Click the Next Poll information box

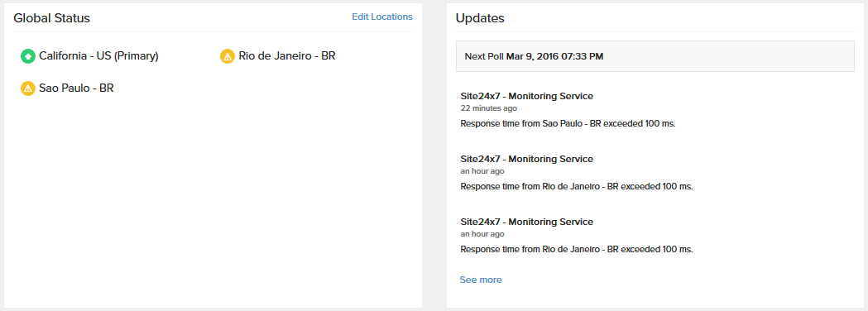tap(655, 56)
